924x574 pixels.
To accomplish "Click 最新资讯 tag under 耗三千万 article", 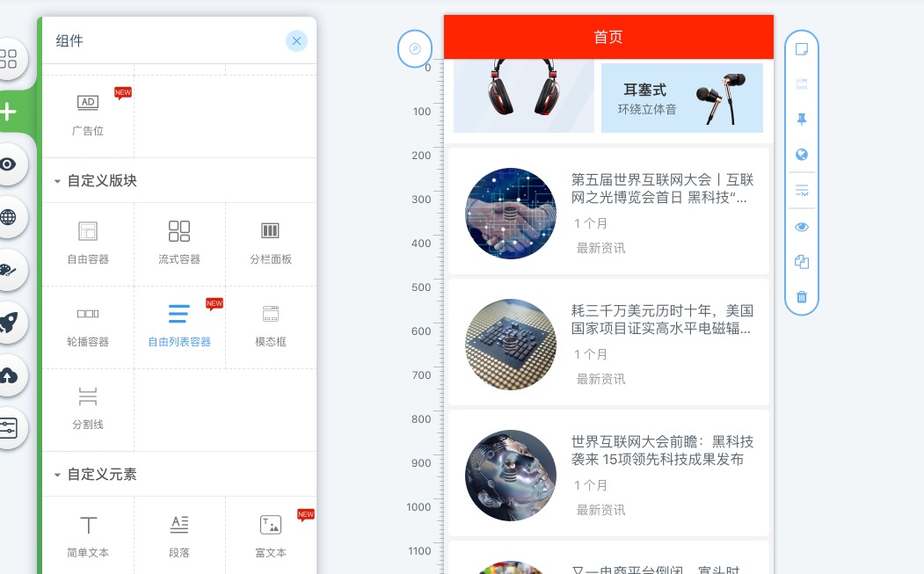I will [x=600, y=379].
